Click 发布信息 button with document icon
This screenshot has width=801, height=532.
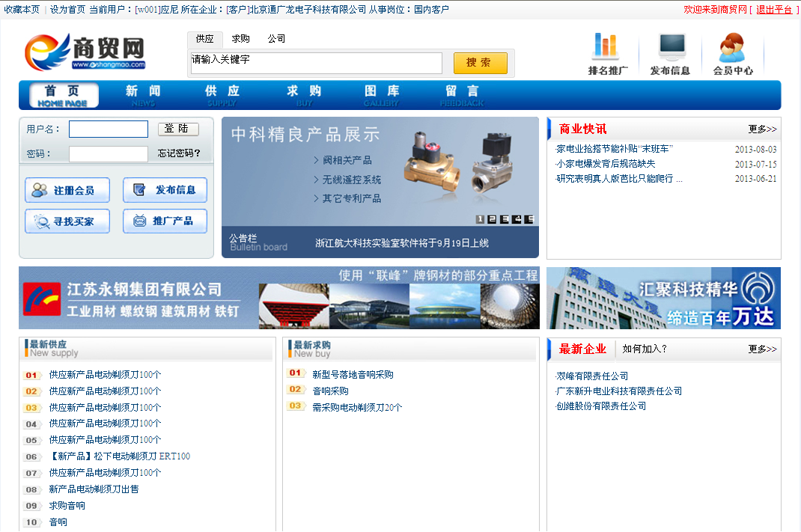pyautogui.click(x=165, y=190)
